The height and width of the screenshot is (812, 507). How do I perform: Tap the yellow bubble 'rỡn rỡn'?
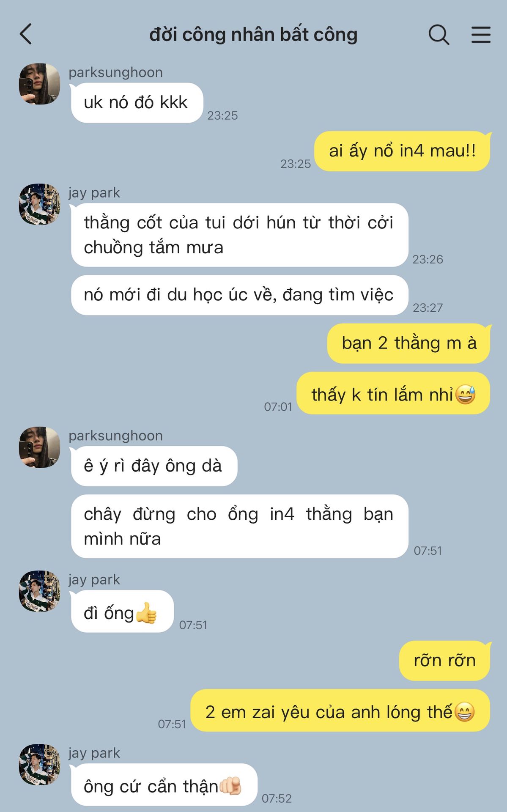click(x=445, y=661)
